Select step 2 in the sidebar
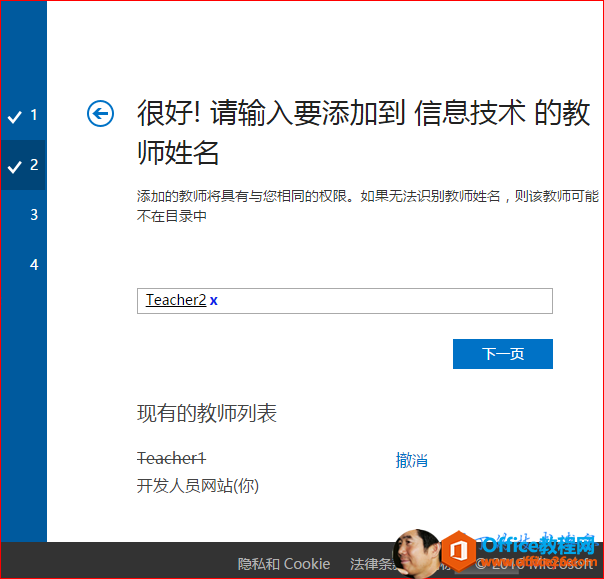The height and width of the screenshot is (579, 604). tap(34, 165)
